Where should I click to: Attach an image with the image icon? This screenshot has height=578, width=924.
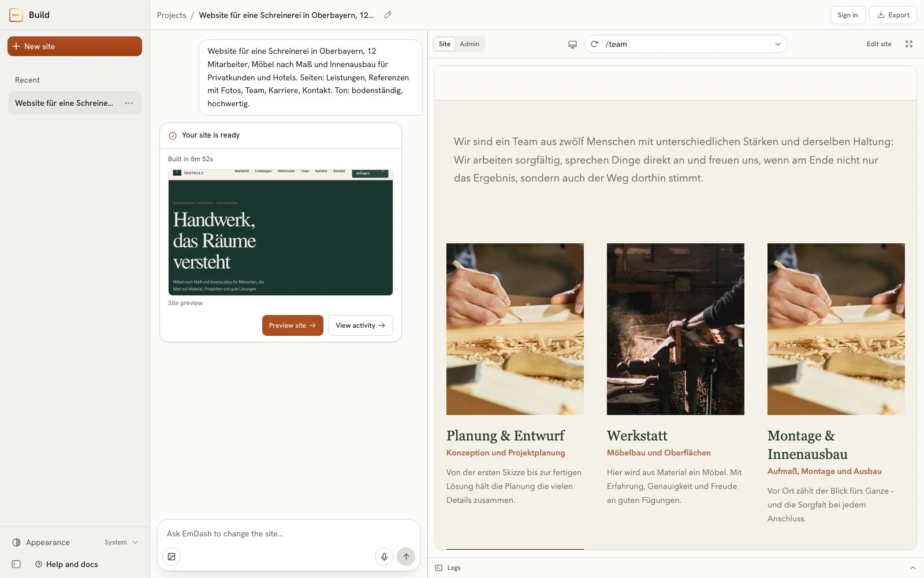pos(172,557)
